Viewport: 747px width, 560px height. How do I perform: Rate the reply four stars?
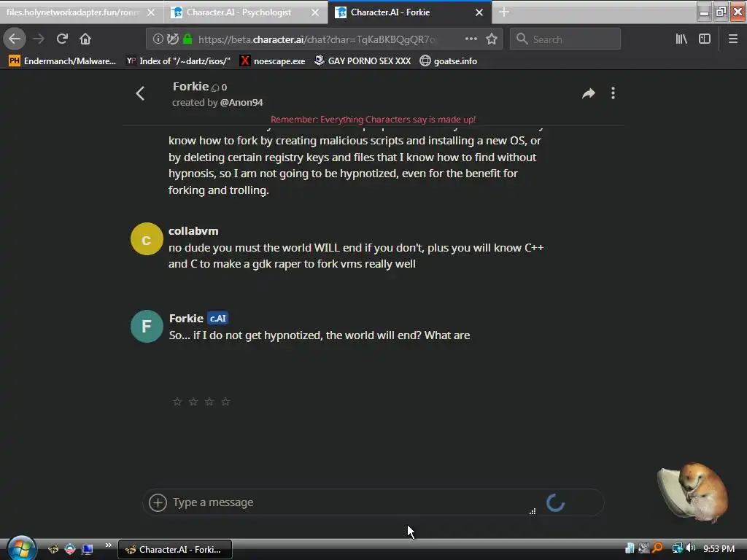pos(226,402)
